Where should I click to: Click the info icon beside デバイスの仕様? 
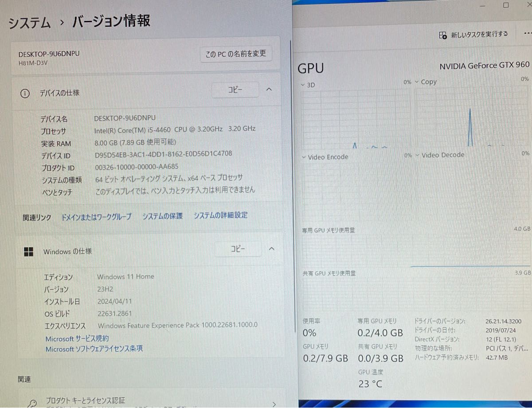25,93
